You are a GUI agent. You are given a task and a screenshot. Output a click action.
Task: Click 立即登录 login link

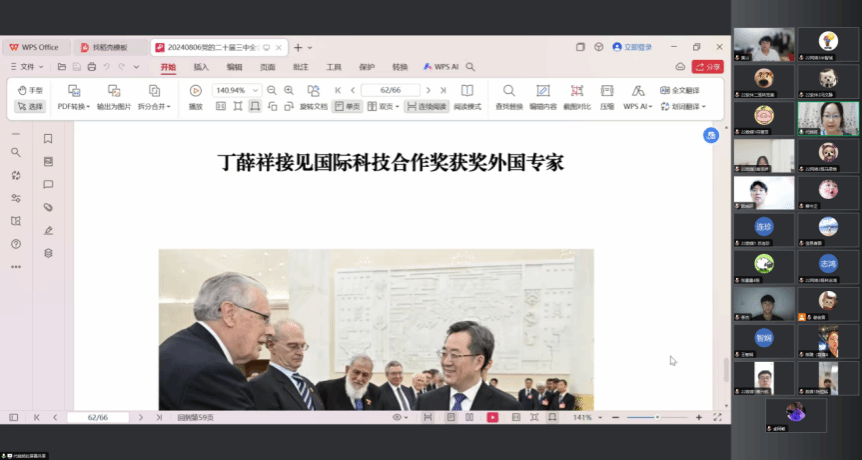(632, 47)
